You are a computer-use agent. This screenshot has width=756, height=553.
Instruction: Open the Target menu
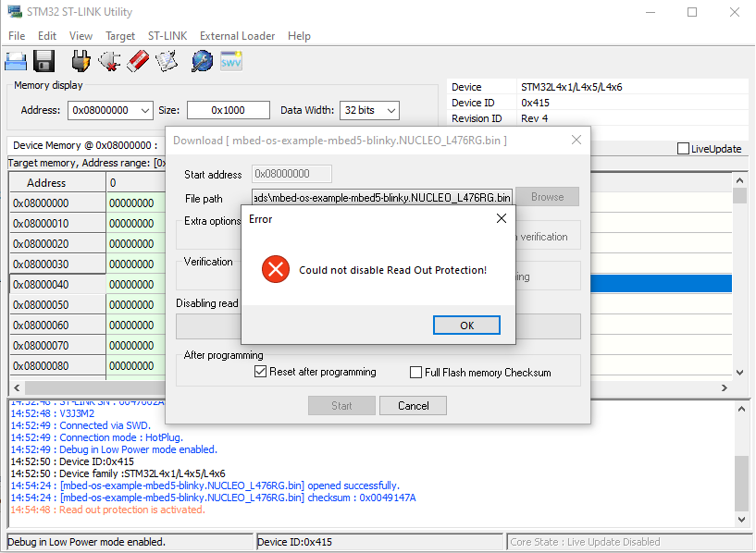(x=120, y=36)
